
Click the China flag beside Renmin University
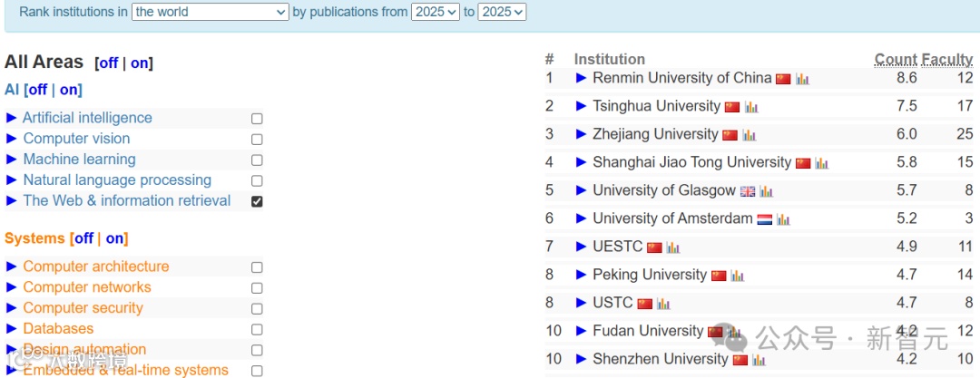(x=783, y=80)
